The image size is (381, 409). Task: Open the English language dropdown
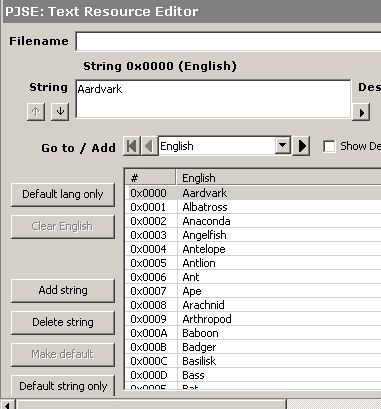[283, 146]
